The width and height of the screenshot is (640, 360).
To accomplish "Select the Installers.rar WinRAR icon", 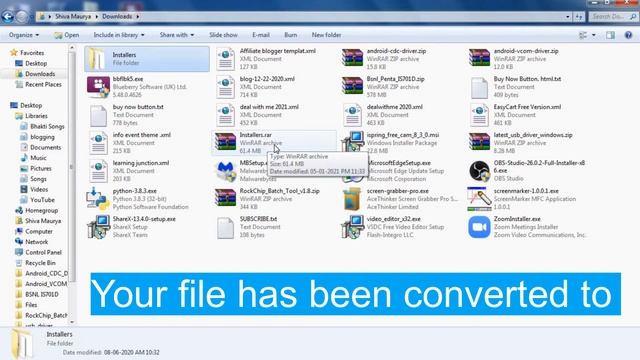I will (225, 142).
